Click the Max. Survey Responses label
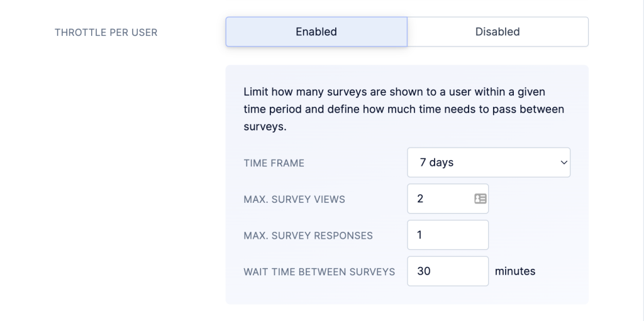Screen dimensions: 644x321 coord(308,236)
